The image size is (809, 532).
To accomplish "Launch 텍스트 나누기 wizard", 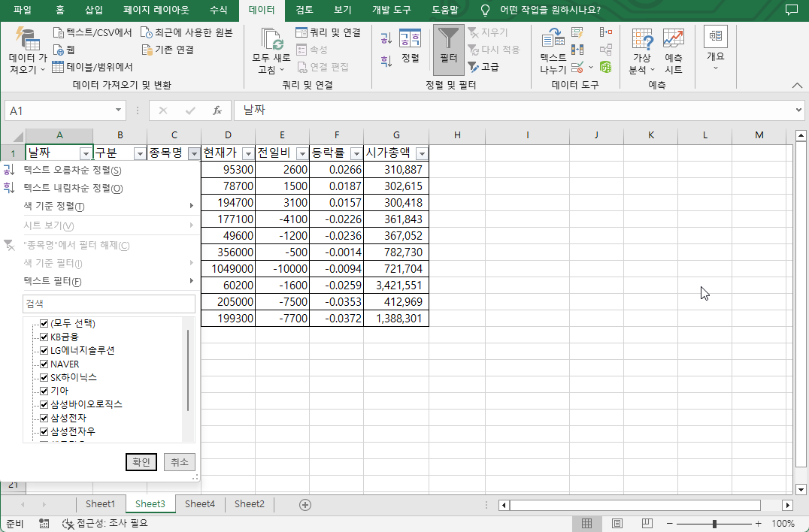I will pos(553,50).
